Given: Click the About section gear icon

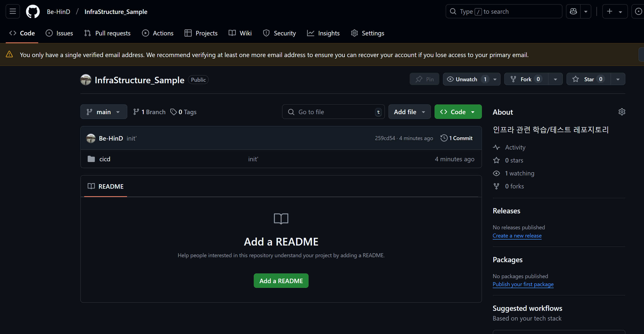Looking at the screenshot, I should click(x=622, y=112).
